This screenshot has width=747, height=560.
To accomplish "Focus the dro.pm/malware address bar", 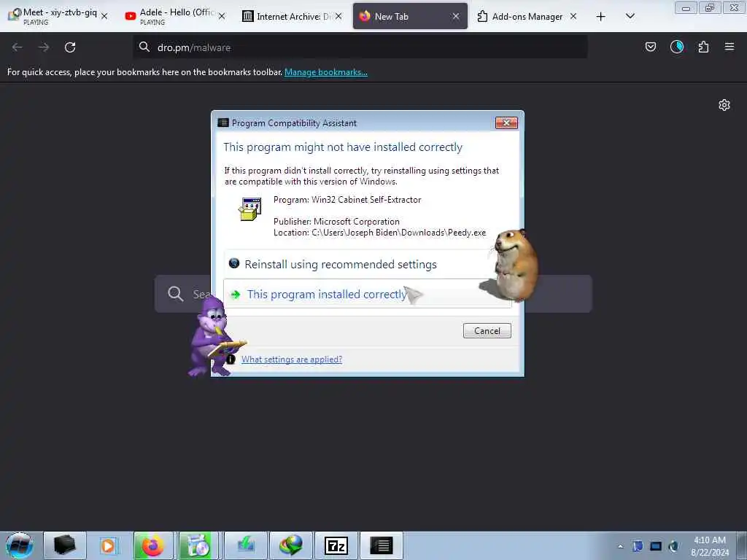I will click(x=360, y=47).
